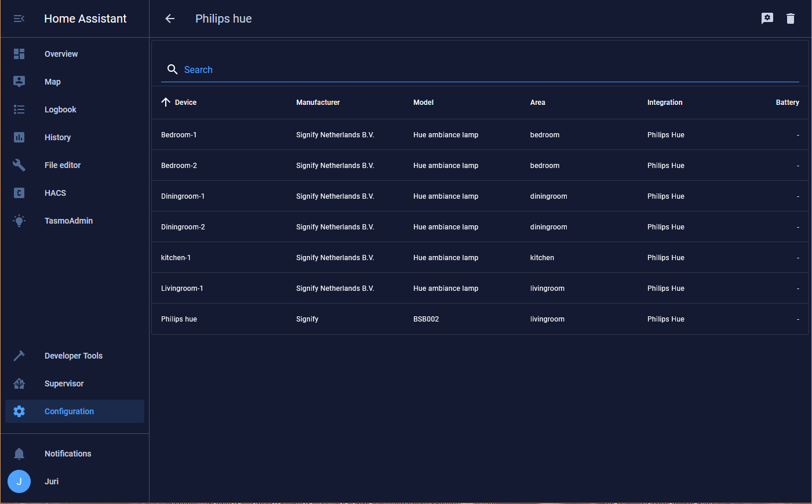812x504 pixels.
Task: Click the HACS sidebar icon
Action: 19,193
